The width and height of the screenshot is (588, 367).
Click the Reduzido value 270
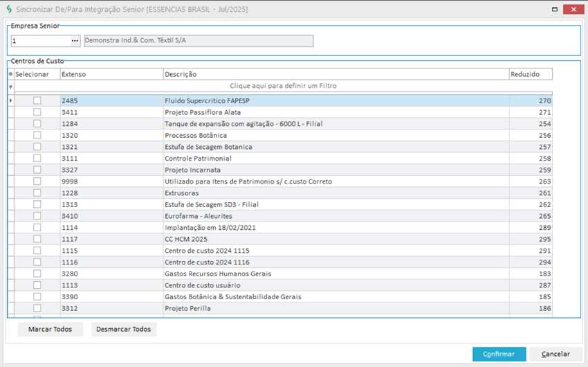(531, 100)
